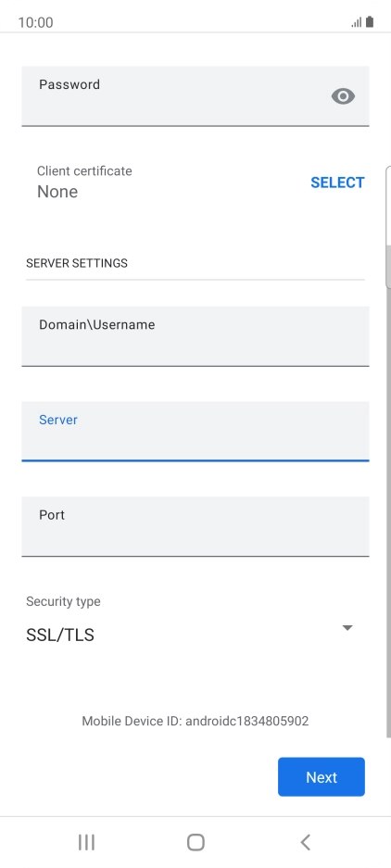Click the vertical scrollbar thumb
The width and height of the screenshot is (391, 868).
[x=388, y=227]
